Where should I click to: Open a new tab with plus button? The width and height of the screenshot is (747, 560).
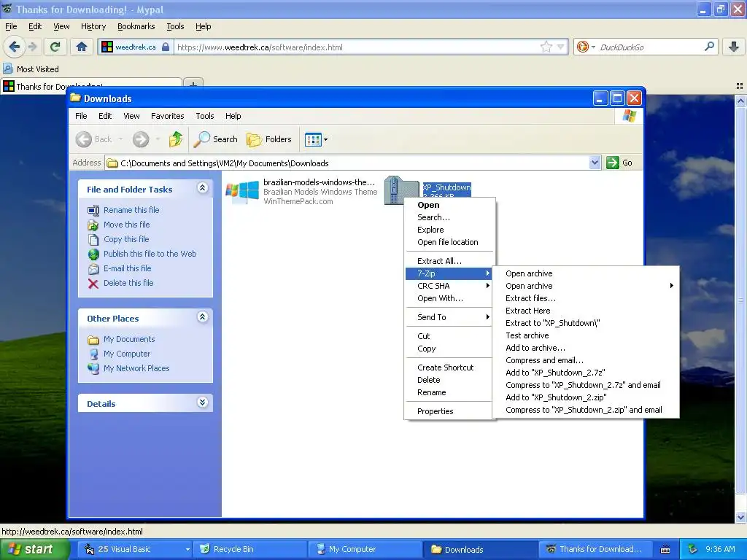[x=193, y=85]
